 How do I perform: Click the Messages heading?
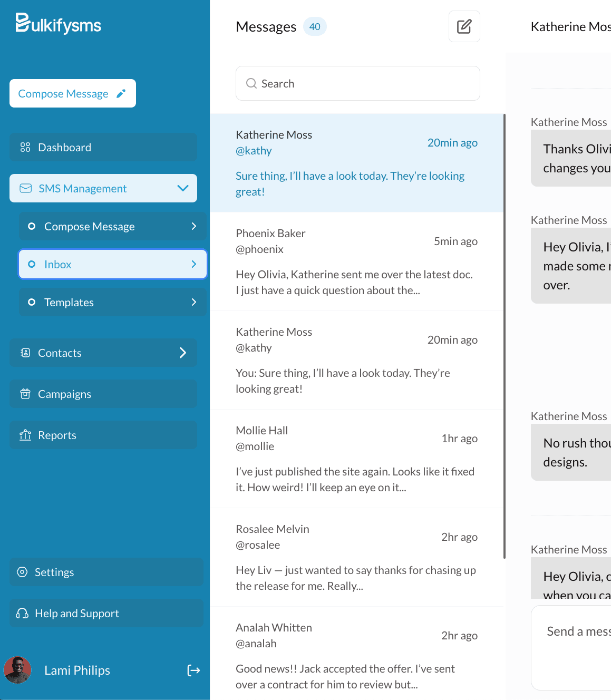point(266,26)
